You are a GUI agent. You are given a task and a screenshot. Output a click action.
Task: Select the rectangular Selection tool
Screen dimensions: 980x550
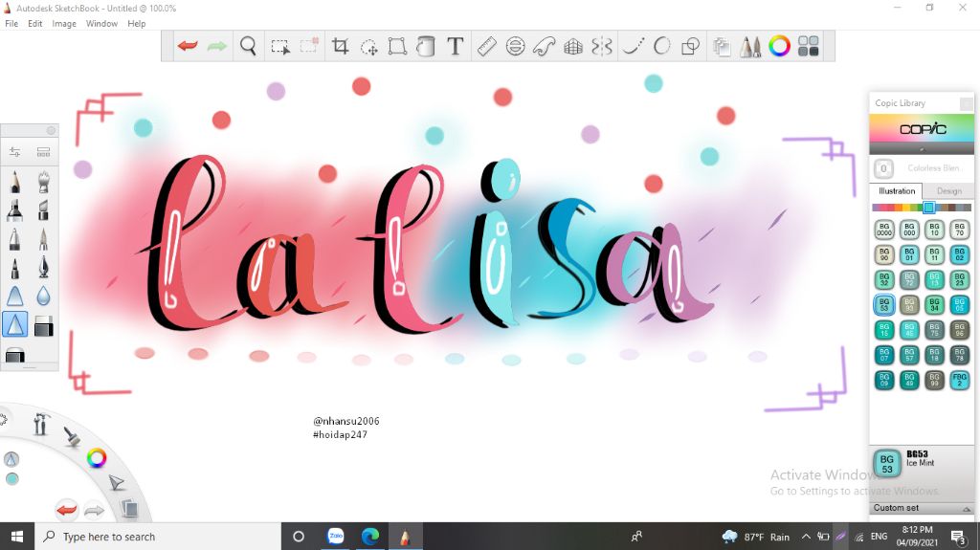coord(280,47)
